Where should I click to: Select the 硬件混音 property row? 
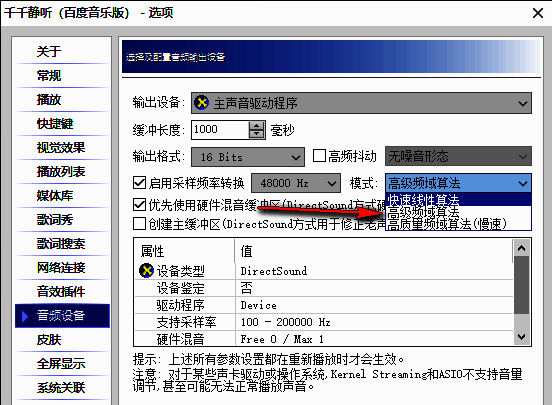324,339
